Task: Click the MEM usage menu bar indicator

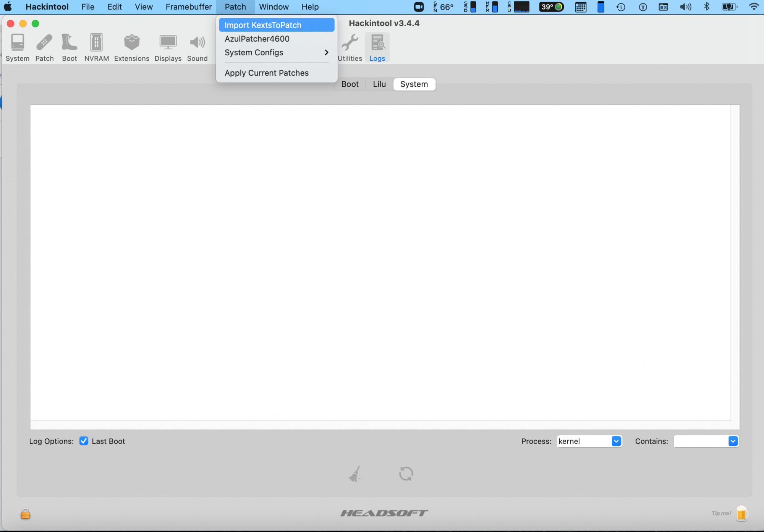Action: 492,7
